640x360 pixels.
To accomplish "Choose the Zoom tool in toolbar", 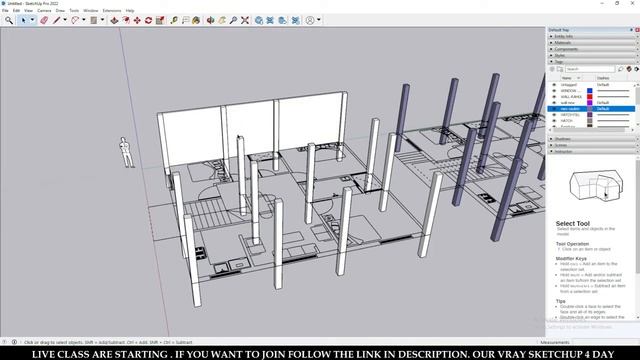I will coord(233,20).
